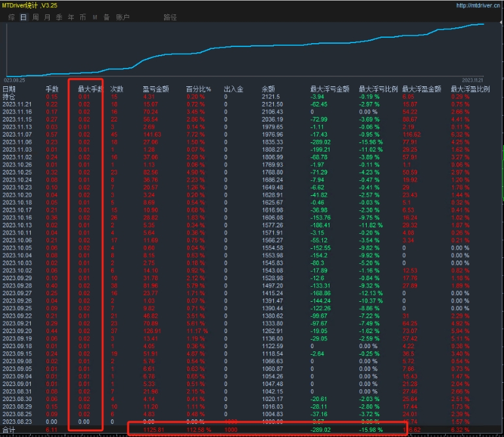Select the 2023.08.25 date cell

click(x=17, y=414)
